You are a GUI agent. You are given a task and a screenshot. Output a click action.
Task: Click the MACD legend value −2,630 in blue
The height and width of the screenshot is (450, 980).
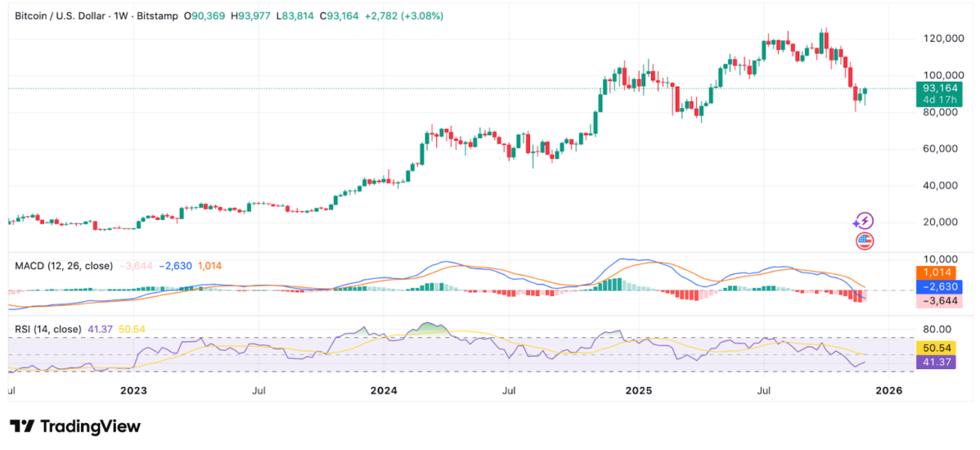176,266
